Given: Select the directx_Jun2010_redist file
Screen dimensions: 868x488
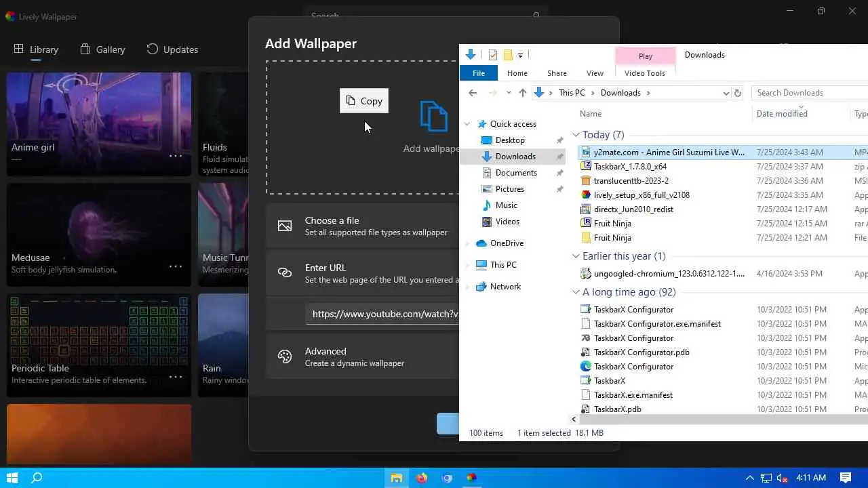Looking at the screenshot, I should pos(633,209).
